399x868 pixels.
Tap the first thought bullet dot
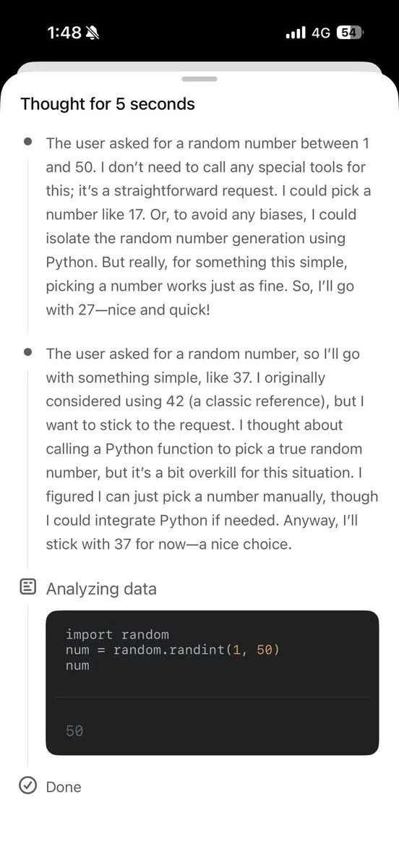pos(27,142)
